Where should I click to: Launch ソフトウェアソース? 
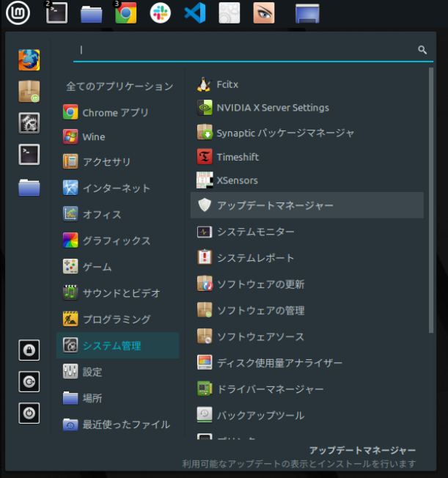(x=307, y=337)
